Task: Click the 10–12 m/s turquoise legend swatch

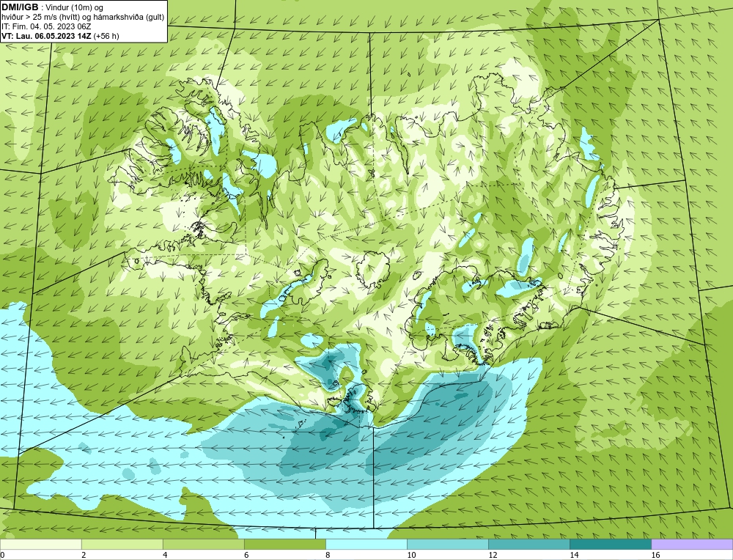Action: click(448, 544)
